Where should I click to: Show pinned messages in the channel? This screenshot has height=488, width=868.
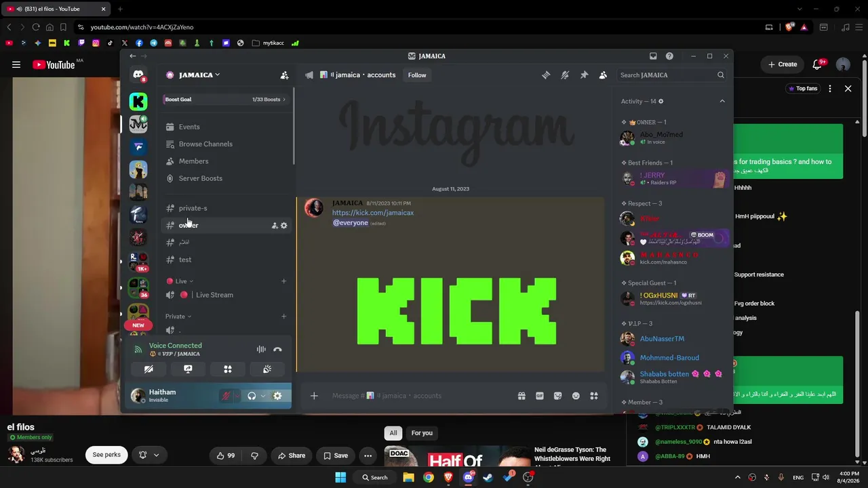pyautogui.click(x=584, y=75)
